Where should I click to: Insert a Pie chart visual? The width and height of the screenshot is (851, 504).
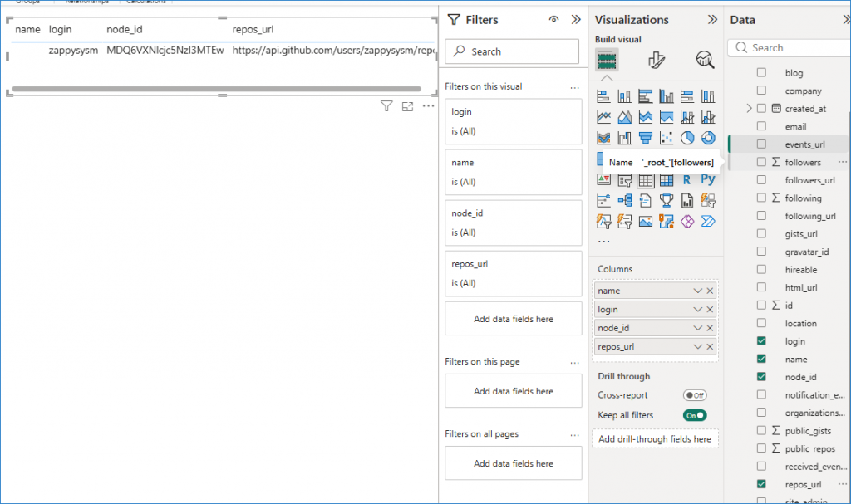687,139
